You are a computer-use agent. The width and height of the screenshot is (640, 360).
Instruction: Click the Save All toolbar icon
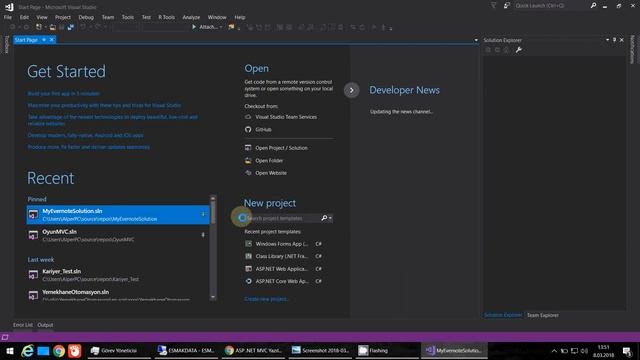pyautogui.click(x=71, y=27)
